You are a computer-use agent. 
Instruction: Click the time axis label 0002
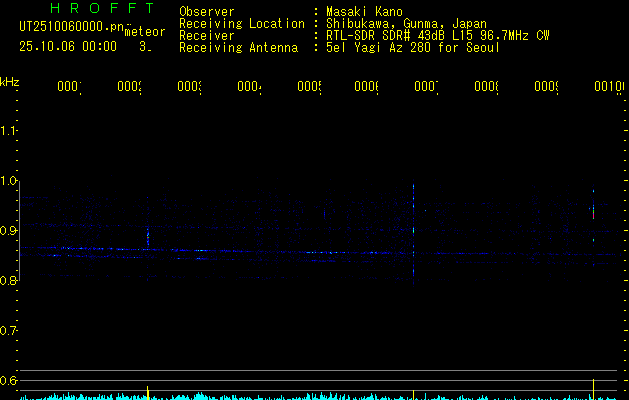(x=130, y=87)
